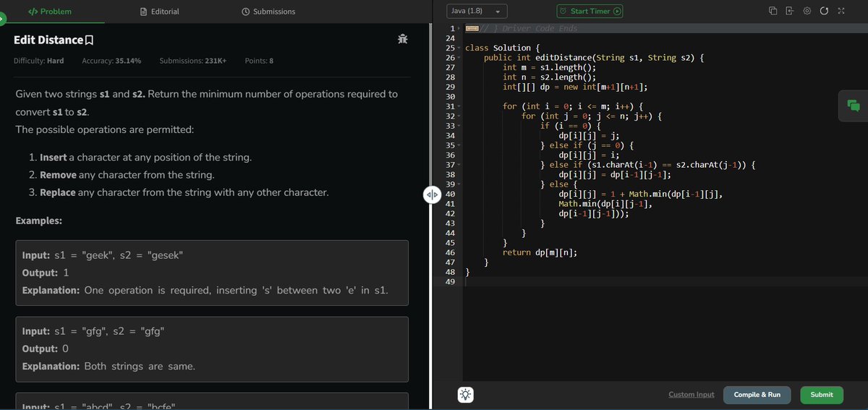Click the alarm clock icon in Start Timer
The image size is (868, 410).
563,12
